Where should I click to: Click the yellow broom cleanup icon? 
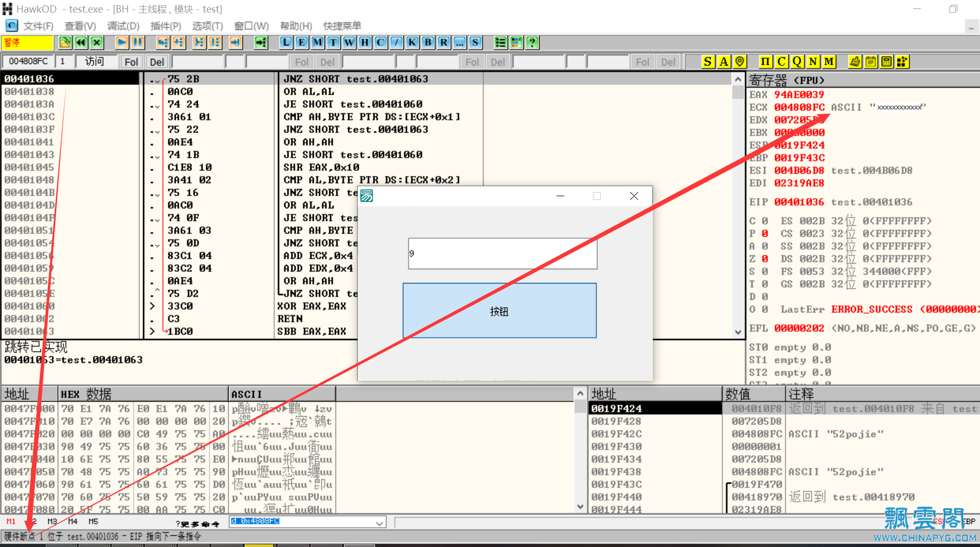[x=855, y=62]
